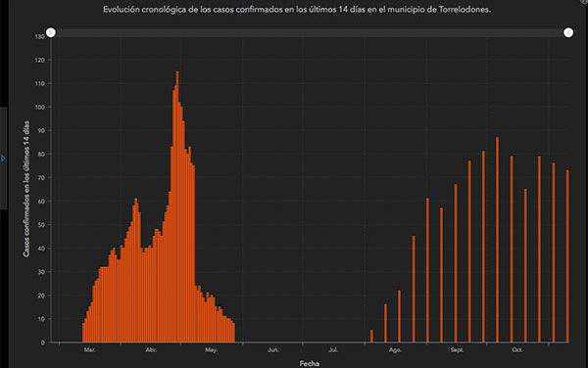Click the 'Oct.' month label
This screenshot has height=368, width=588.
click(x=516, y=350)
